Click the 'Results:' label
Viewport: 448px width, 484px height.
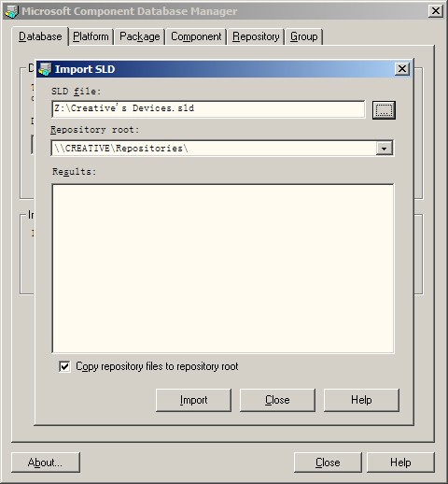point(75,172)
